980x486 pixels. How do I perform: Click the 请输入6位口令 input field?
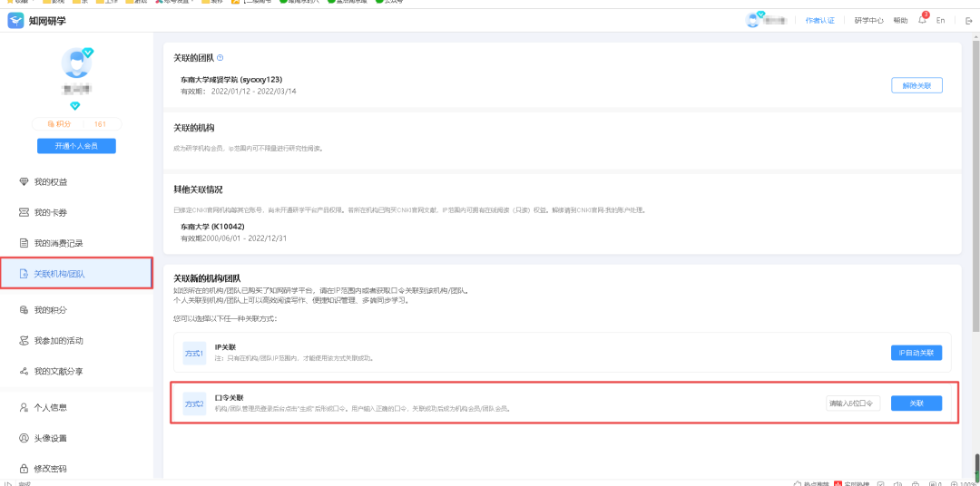coord(853,403)
